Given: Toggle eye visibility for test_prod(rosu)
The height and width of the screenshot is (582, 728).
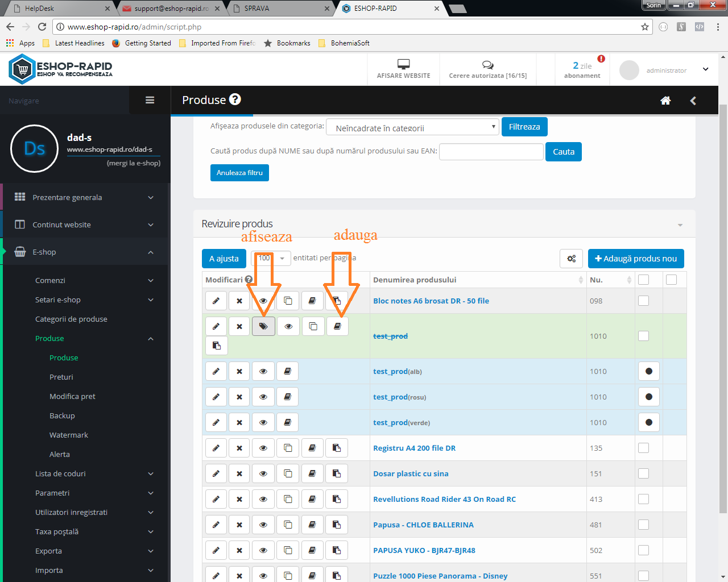Looking at the screenshot, I should pos(263,397).
